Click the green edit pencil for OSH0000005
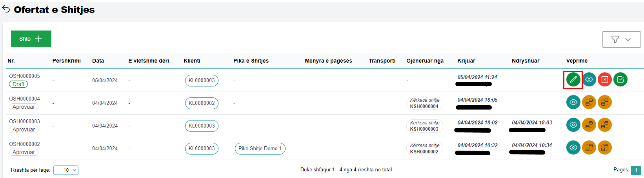 (573, 80)
